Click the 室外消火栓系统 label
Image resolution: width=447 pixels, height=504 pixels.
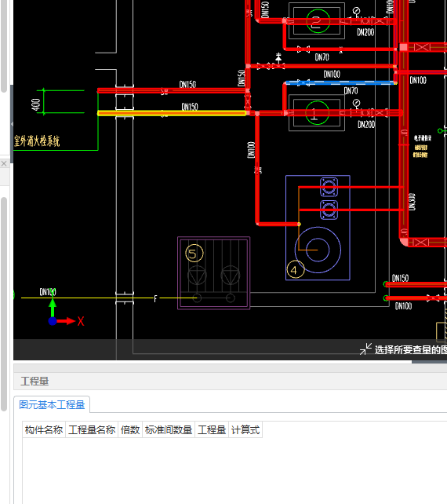click(x=37, y=141)
